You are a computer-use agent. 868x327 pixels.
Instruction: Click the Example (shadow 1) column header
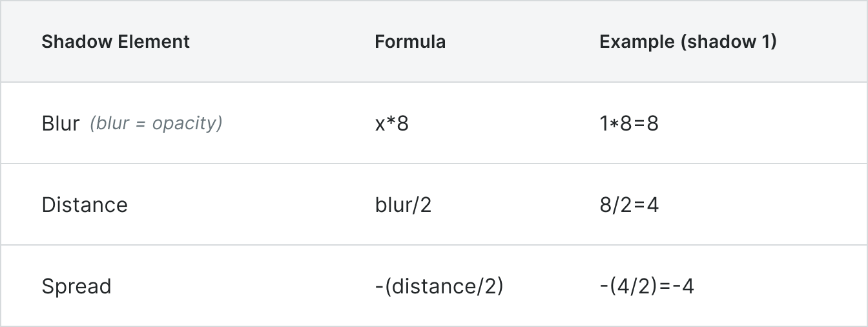coord(688,42)
